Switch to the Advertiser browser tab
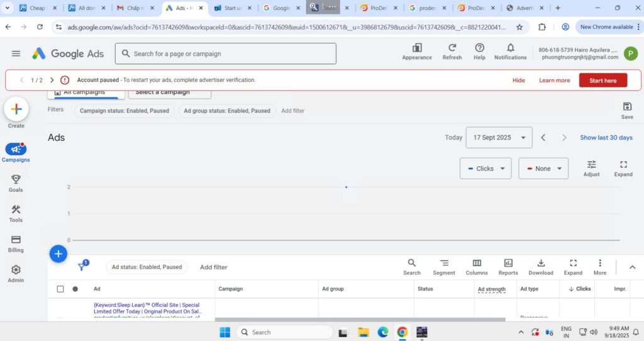The image size is (644, 341). (525, 8)
